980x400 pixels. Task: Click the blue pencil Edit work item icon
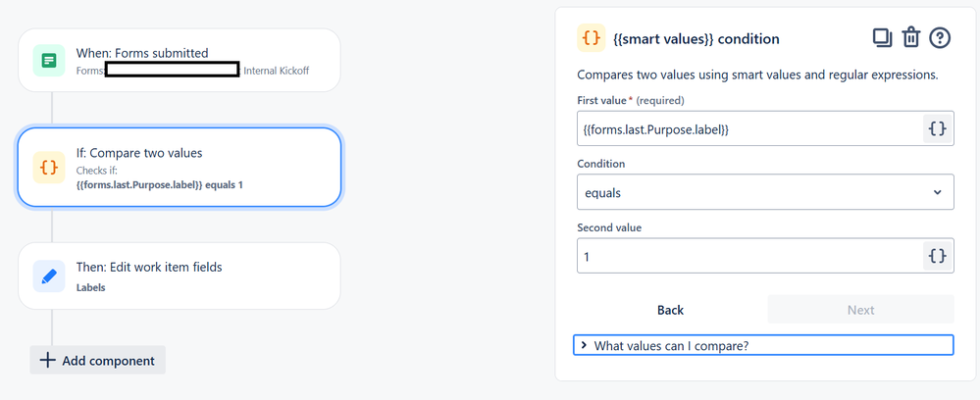pyautogui.click(x=49, y=276)
